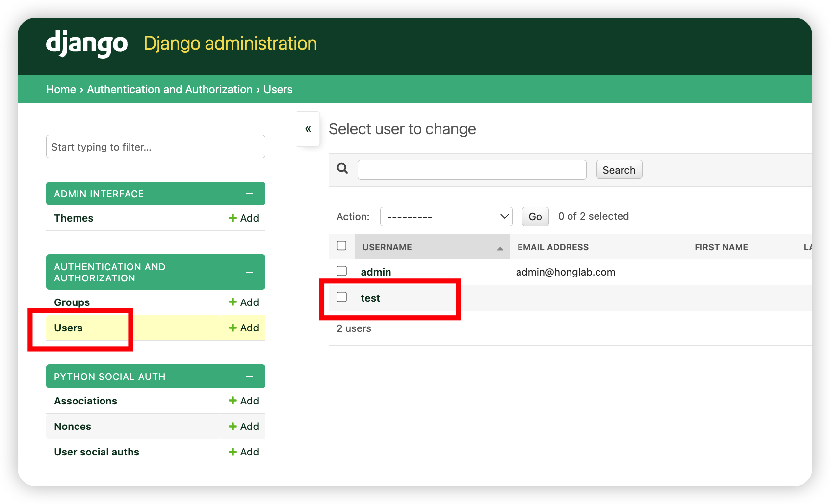Open Users in sidebar
830x504 pixels.
(68, 328)
